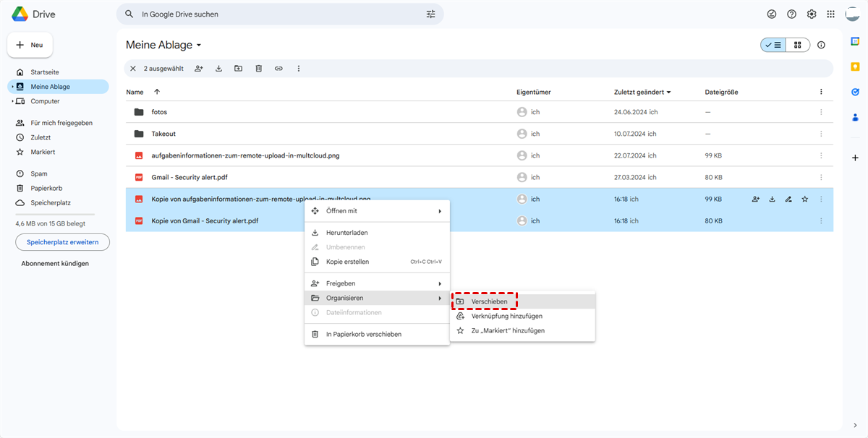The height and width of the screenshot is (438, 868).
Task: Star the selected PNG copy file
Action: point(804,199)
